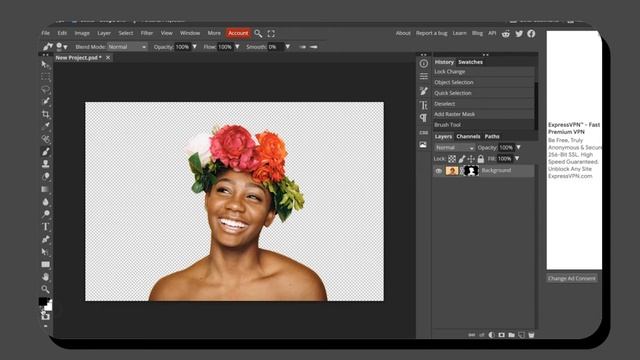Open the Filter menu
The image size is (640, 360).
coord(147,33)
